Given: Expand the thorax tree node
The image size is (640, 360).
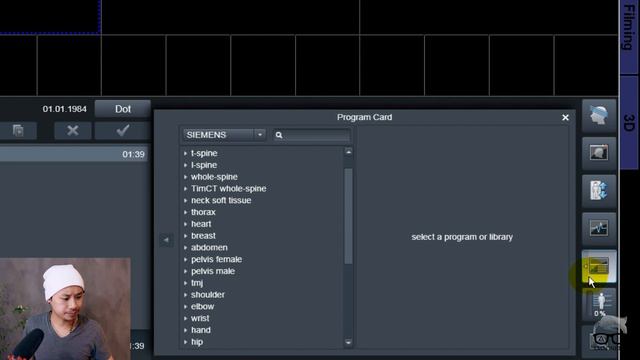Looking at the screenshot, I should (x=185, y=212).
